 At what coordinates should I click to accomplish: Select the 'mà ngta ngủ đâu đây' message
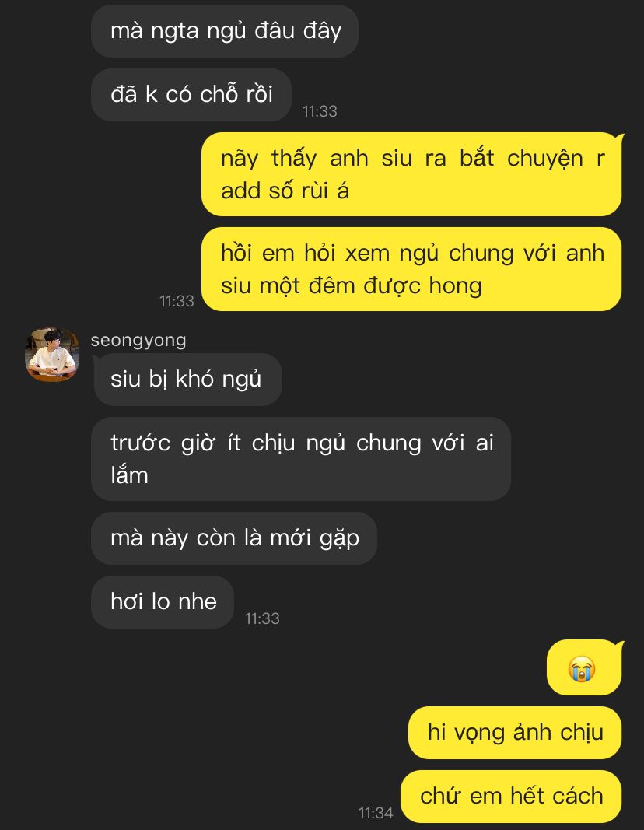(x=225, y=30)
